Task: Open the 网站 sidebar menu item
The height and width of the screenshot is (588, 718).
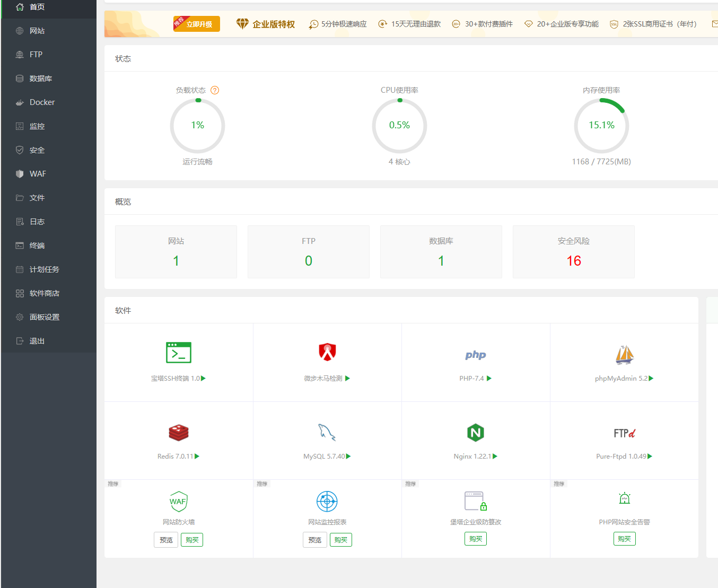Action: 49,31
